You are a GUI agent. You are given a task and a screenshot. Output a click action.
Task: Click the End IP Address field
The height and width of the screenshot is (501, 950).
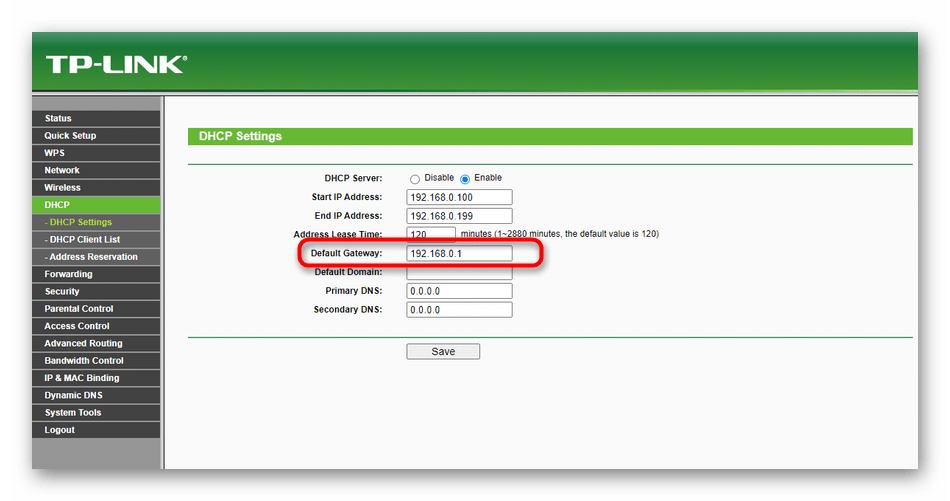(459, 216)
